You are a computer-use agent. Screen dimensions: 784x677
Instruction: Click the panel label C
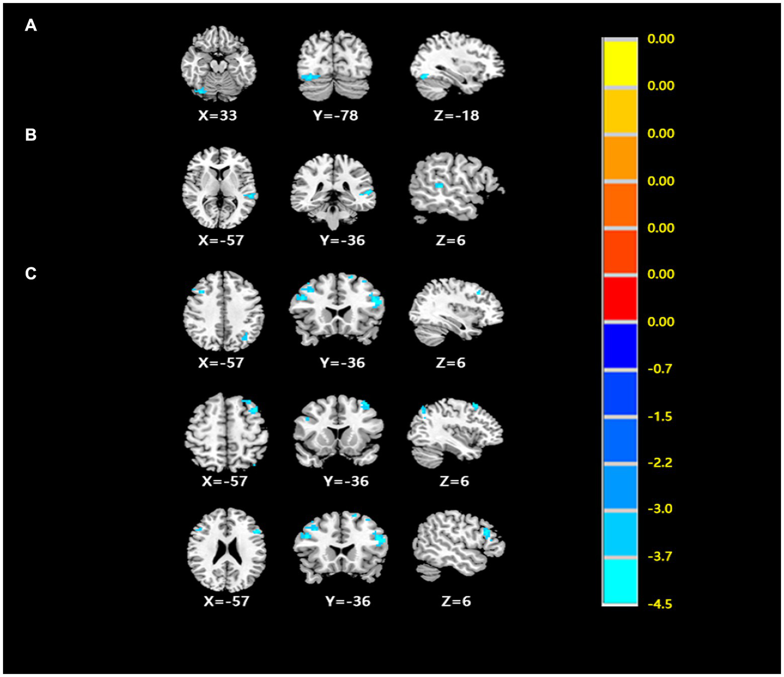pyautogui.click(x=31, y=274)
